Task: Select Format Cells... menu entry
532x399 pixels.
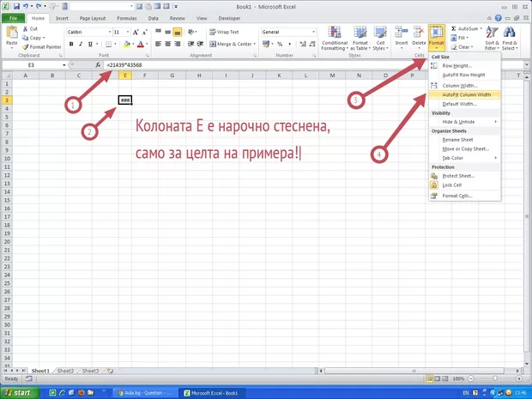Action: click(x=464, y=196)
